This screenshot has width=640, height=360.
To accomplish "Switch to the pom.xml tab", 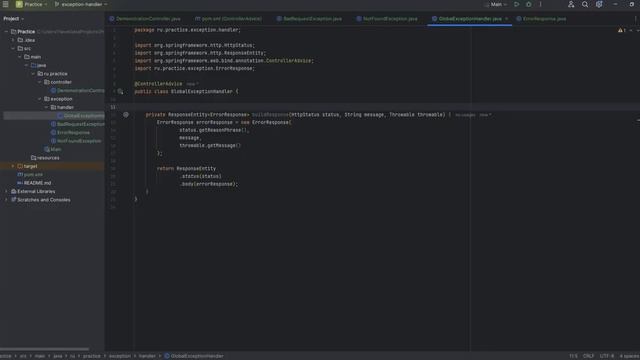I will [228, 19].
